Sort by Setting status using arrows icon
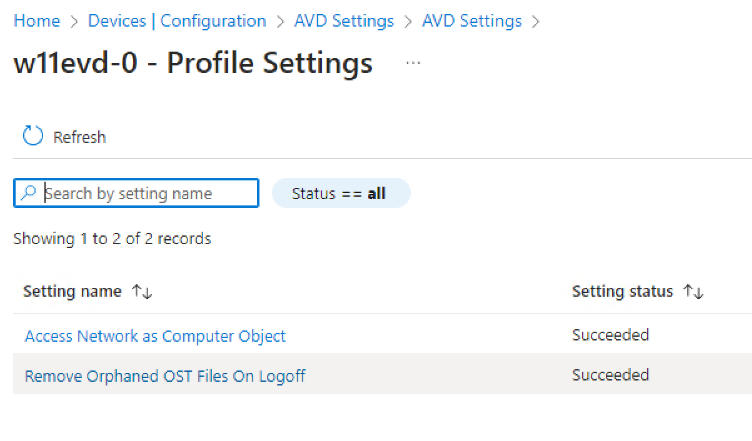 [x=693, y=292]
